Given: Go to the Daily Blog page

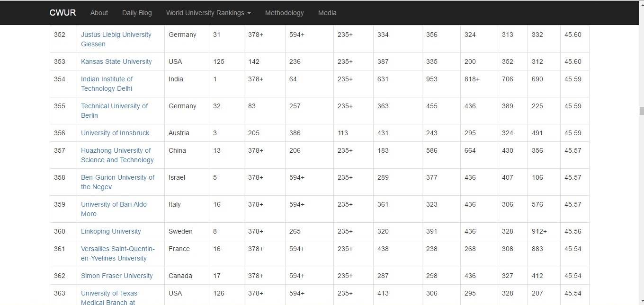Looking at the screenshot, I should click(x=137, y=13).
